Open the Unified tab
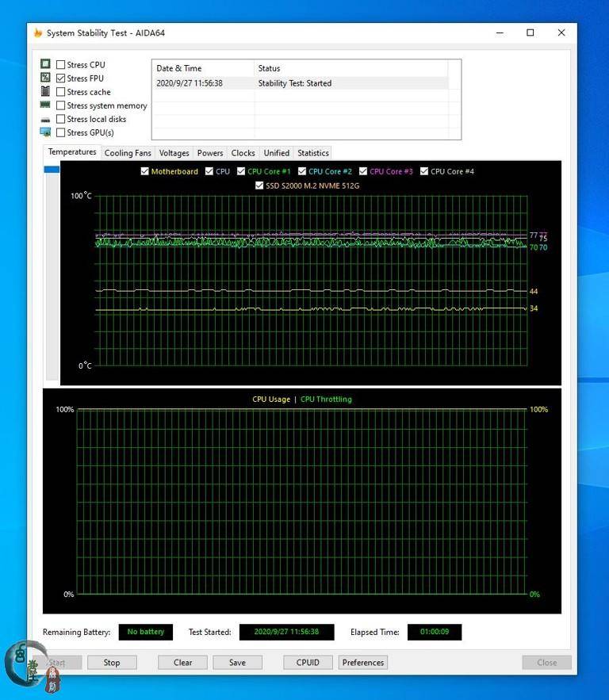 pos(277,153)
